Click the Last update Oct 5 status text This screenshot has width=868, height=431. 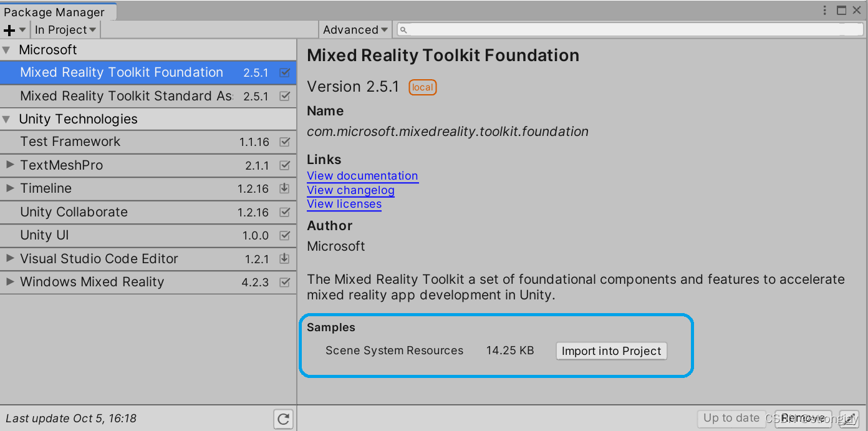[x=71, y=419]
